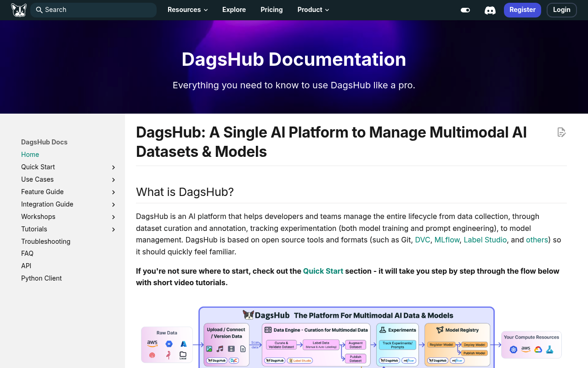Open the Tutorials sidebar item
Image resolution: width=588 pixels, height=368 pixels.
point(34,229)
